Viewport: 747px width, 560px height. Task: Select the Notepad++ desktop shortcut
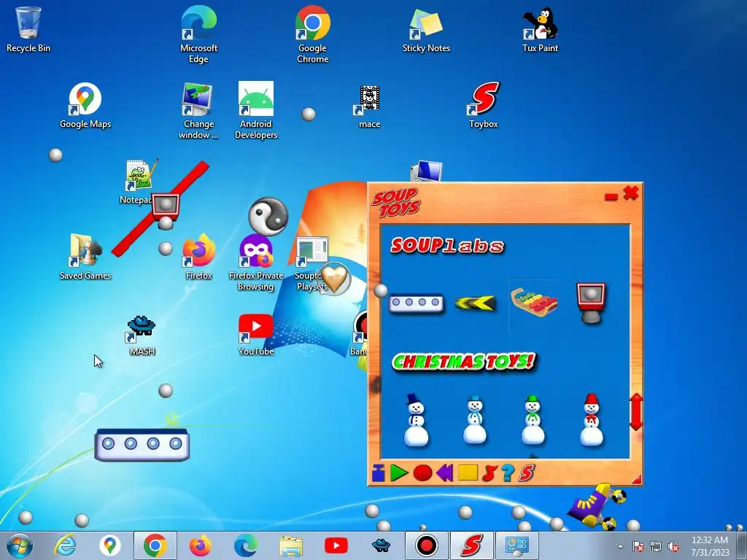138,182
